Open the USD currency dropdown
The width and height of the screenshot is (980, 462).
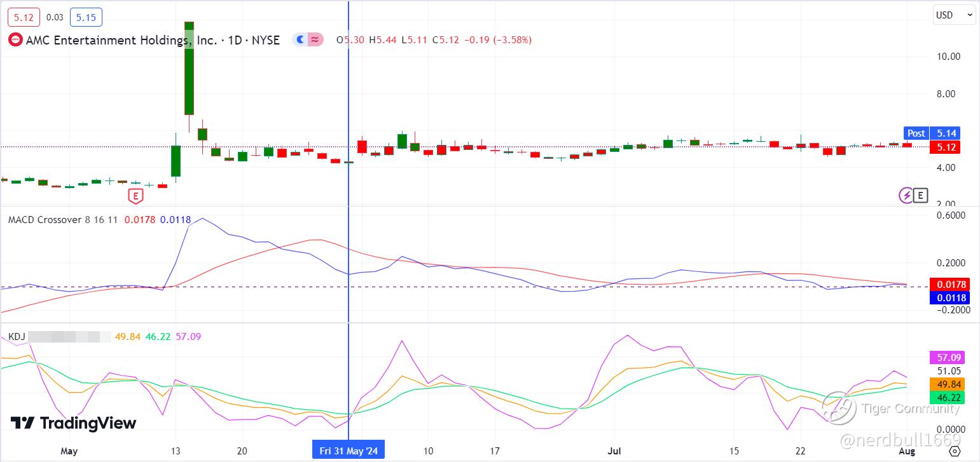coord(954,15)
